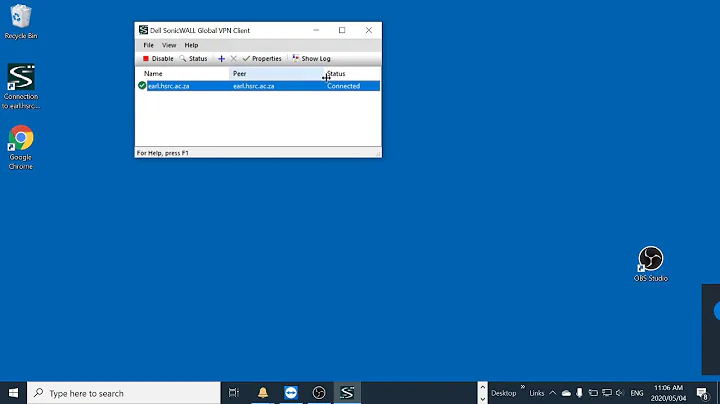This screenshot has width=720, height=404.
Task: Open OBS Studio from the taskbar
Action: [x=319, y=393]
